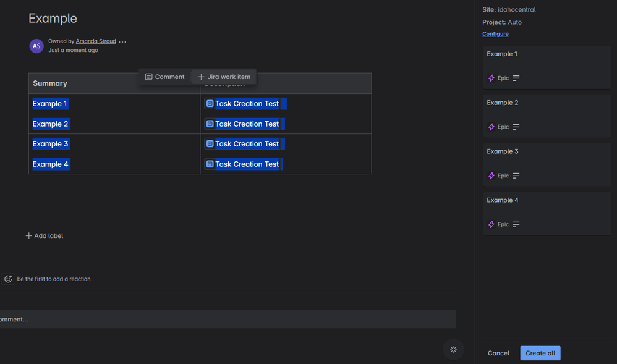This screenshot has height=364, width=617.
Task: Select the Example 3 issue card title
Action: pyautogui.click(x=503, y=151)
